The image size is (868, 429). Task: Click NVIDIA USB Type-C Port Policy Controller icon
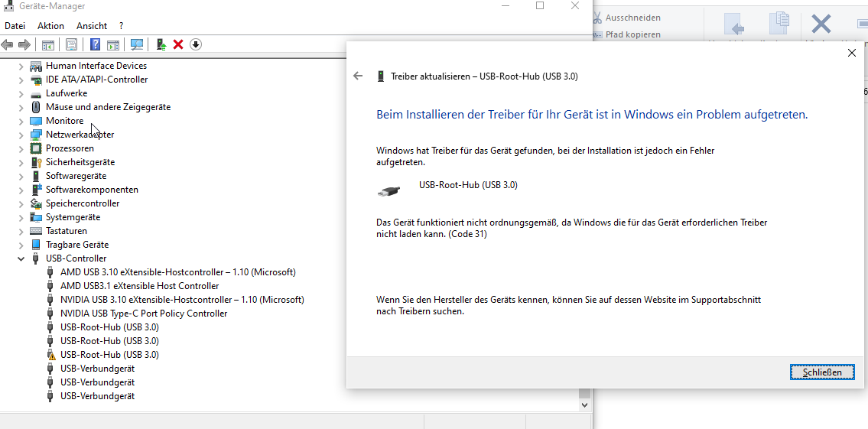50,314
